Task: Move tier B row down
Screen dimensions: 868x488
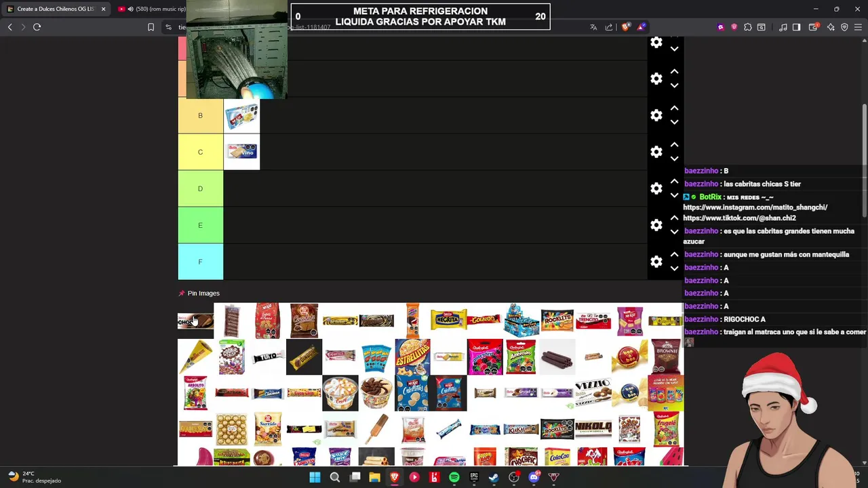Action: (674, 123)
